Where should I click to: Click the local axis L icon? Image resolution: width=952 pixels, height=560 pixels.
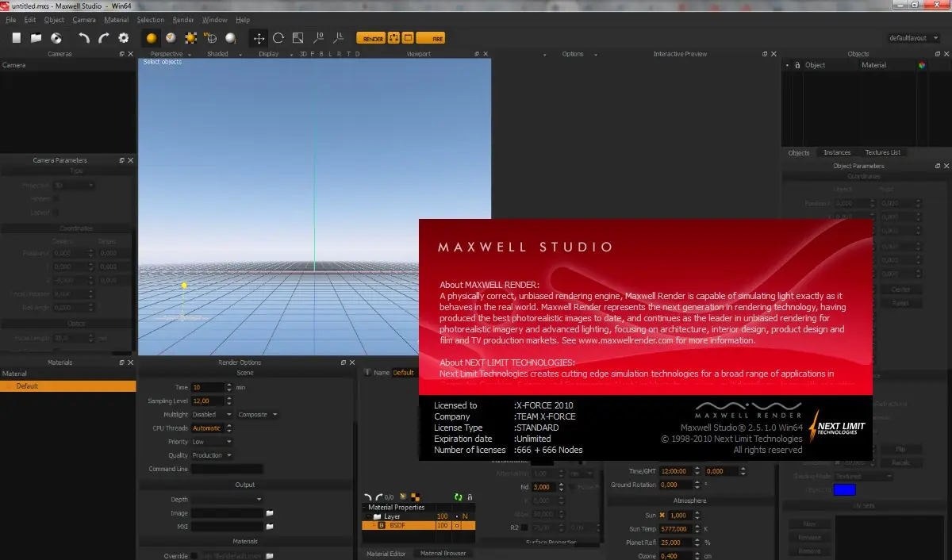(x=340, y=37)
